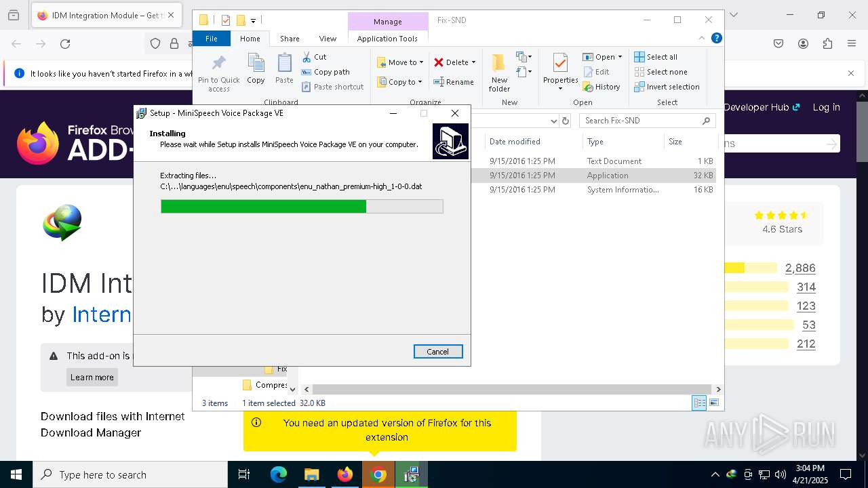Open the Move to dropdown
Viewport: 868px width, 488px height.
(400, 62)
